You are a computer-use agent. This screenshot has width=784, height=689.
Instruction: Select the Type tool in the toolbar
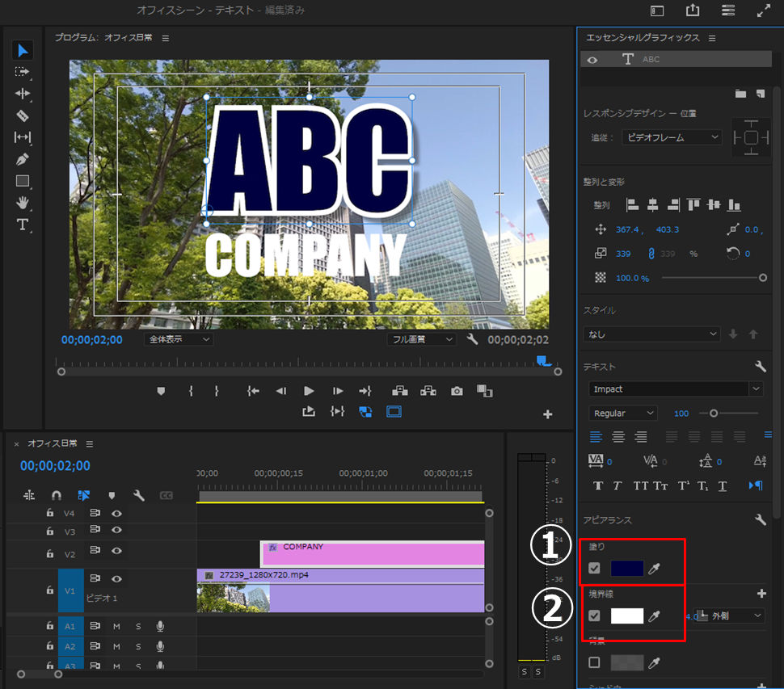[x=23, y=225]
